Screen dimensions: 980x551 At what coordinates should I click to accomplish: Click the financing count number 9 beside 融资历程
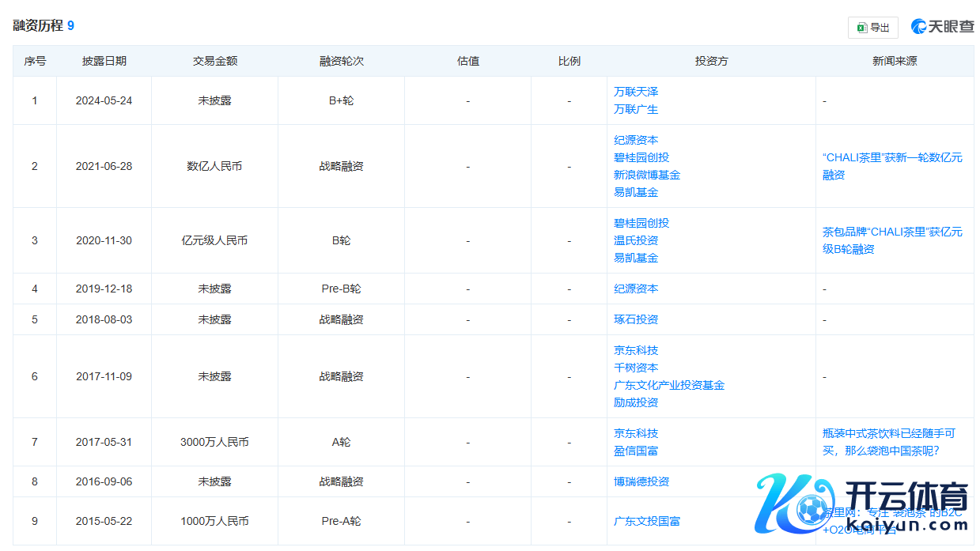(70, 25)
